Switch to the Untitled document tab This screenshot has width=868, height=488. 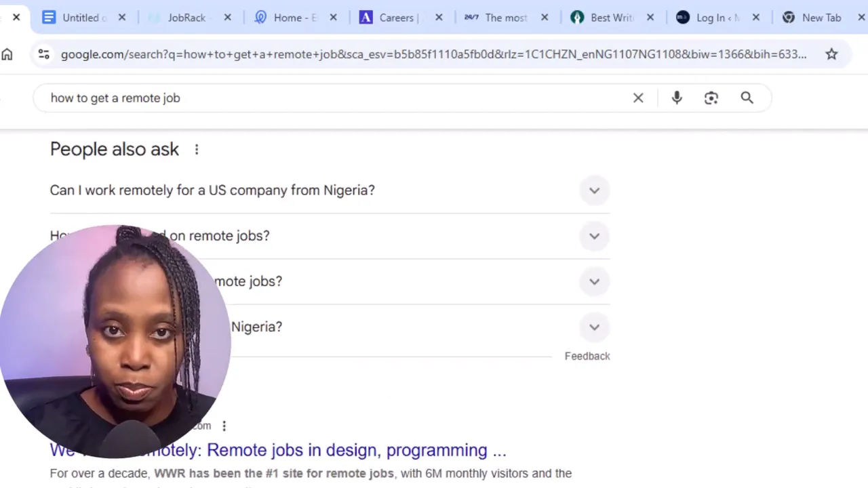(80, 18)
